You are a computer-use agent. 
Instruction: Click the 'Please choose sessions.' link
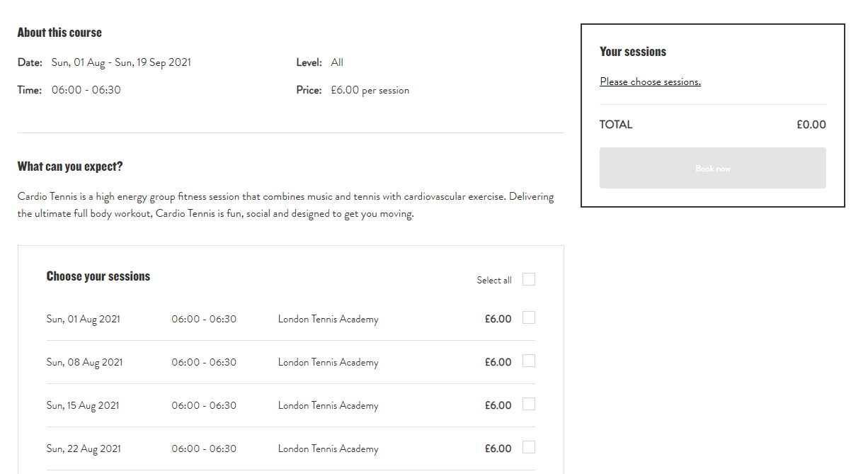(650, 81)
